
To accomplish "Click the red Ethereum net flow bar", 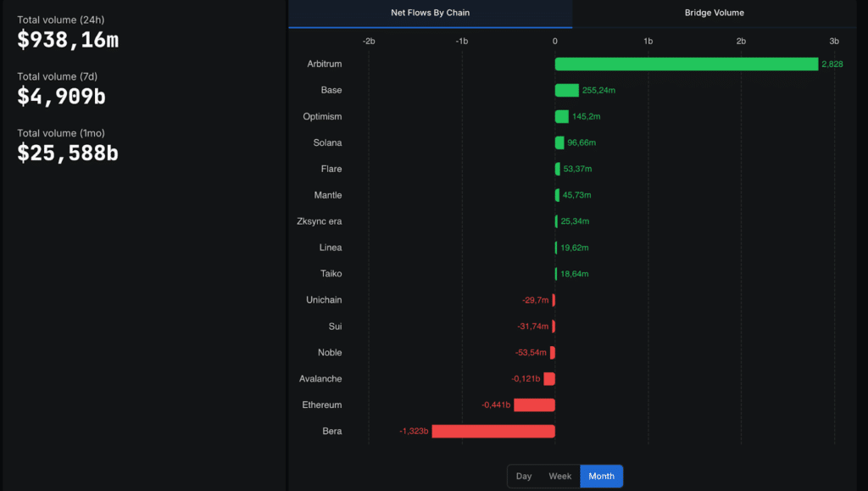I will [x=534, y=405].
